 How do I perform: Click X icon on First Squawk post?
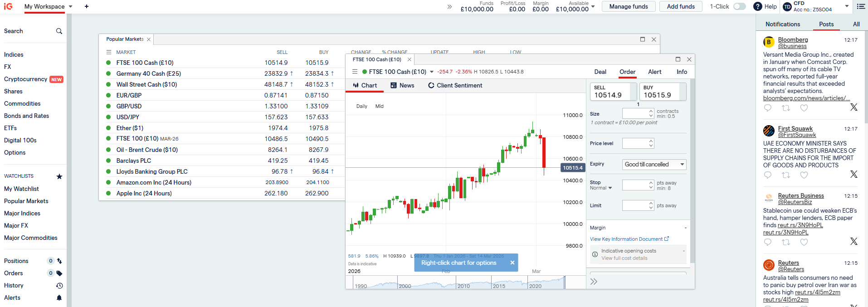click(x=854, y=174)
